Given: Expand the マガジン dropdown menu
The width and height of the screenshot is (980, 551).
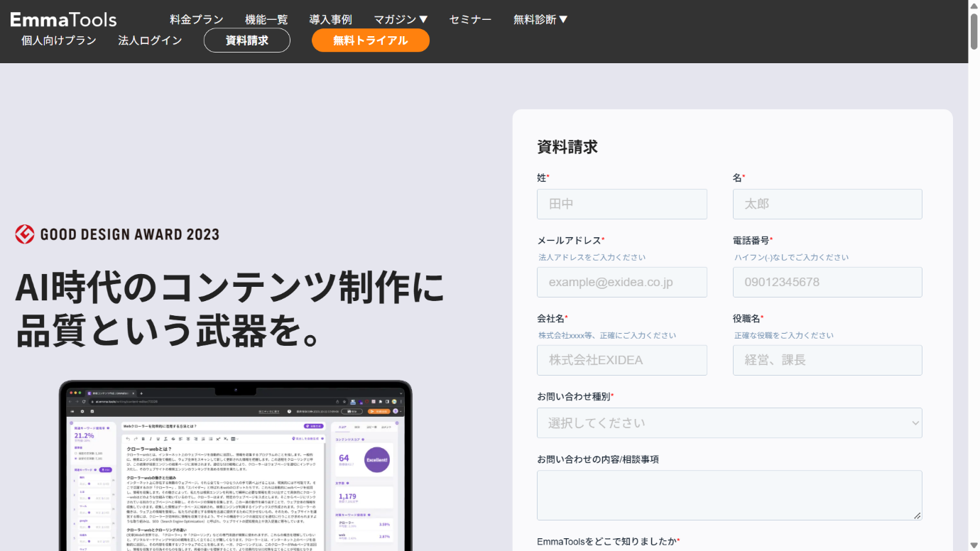Looking at the screenshot, I should 401,19.
